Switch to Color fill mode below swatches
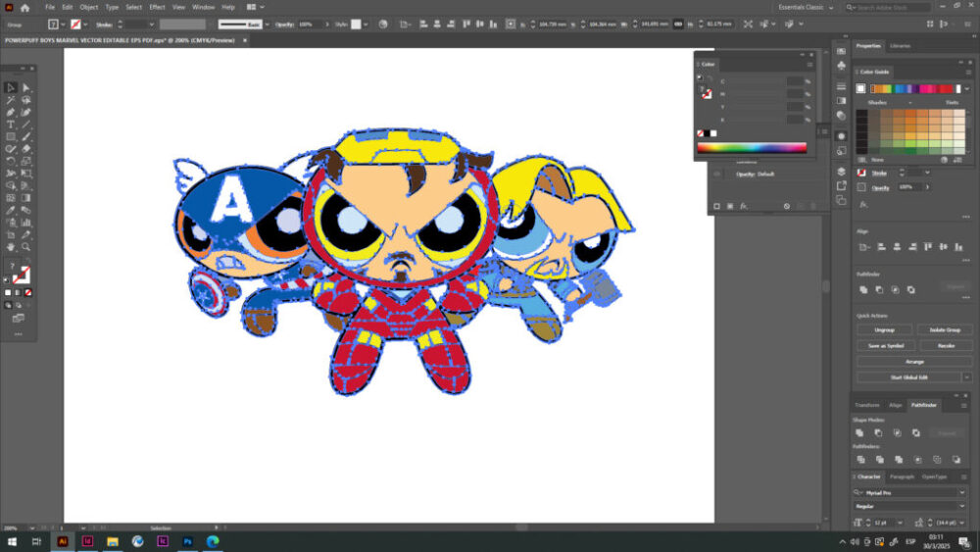This screenshot has width=980, height=552. (x=8, y=292)
